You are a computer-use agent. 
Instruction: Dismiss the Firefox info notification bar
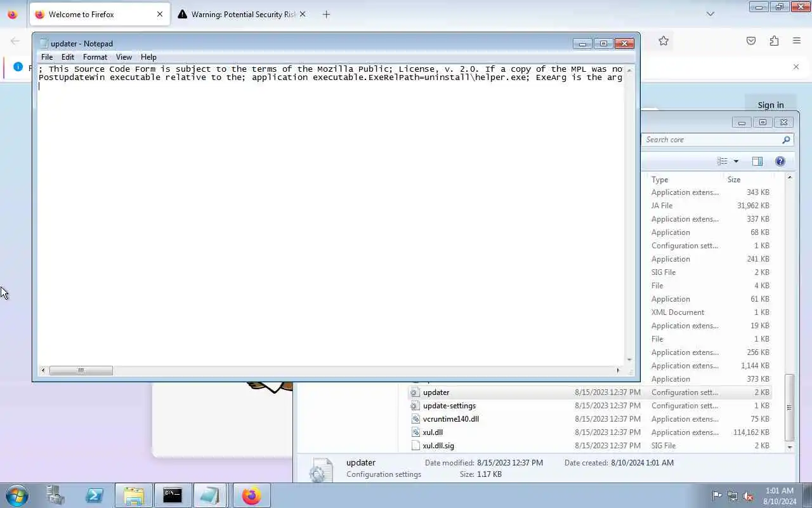796,67
